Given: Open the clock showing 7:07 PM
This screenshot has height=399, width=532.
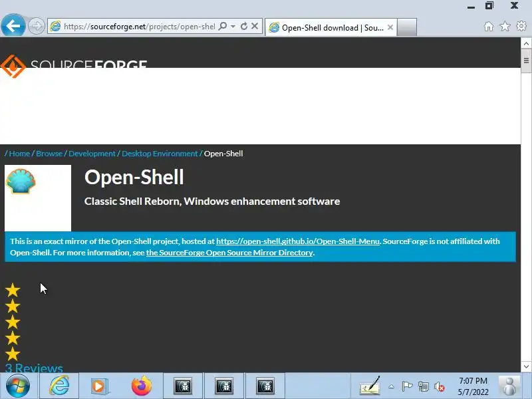Looking at the screenshot, I should (473, 386).
